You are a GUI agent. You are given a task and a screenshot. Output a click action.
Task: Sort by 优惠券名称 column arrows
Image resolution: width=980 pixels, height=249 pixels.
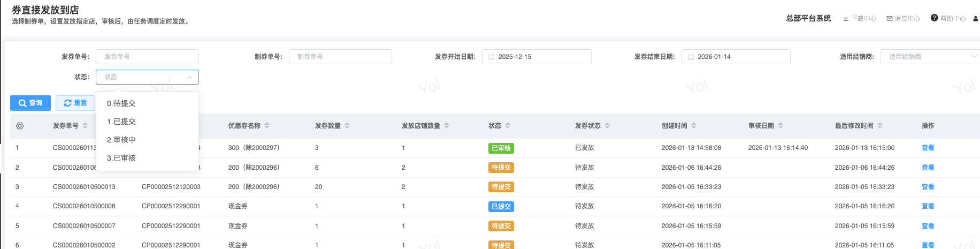[x=267, y=126]
